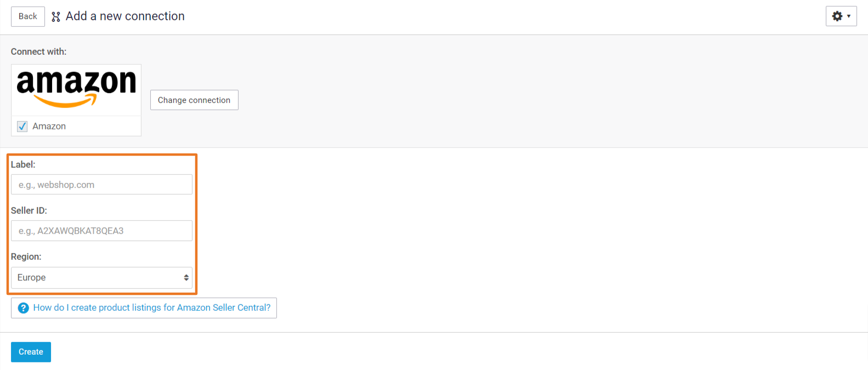Expand the caret next to gear icon

coord(849,16)
